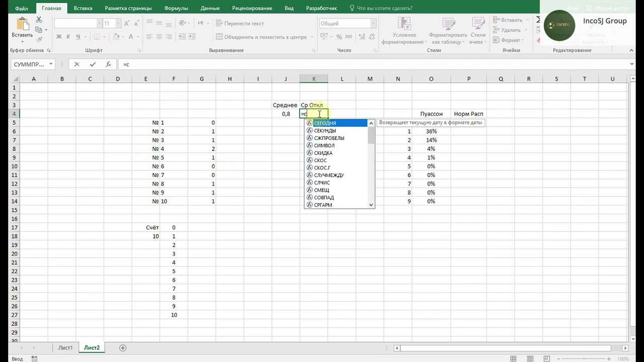Select СЕКУНДЫ in the function autocomplete list
This screenshot has height=362, width=644.
tap(336, 131)
